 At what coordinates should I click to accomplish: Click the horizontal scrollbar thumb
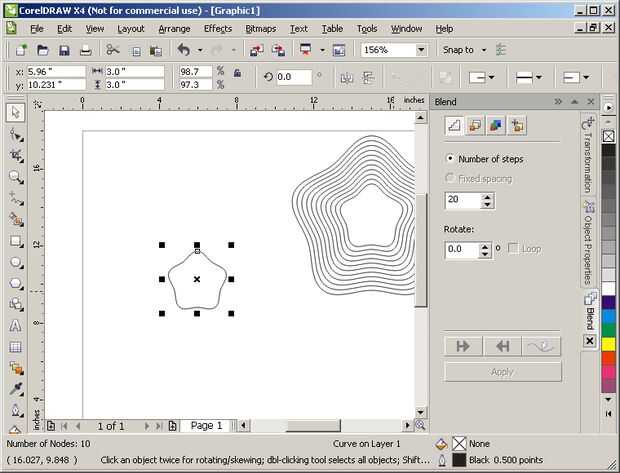tap(313, 426)
